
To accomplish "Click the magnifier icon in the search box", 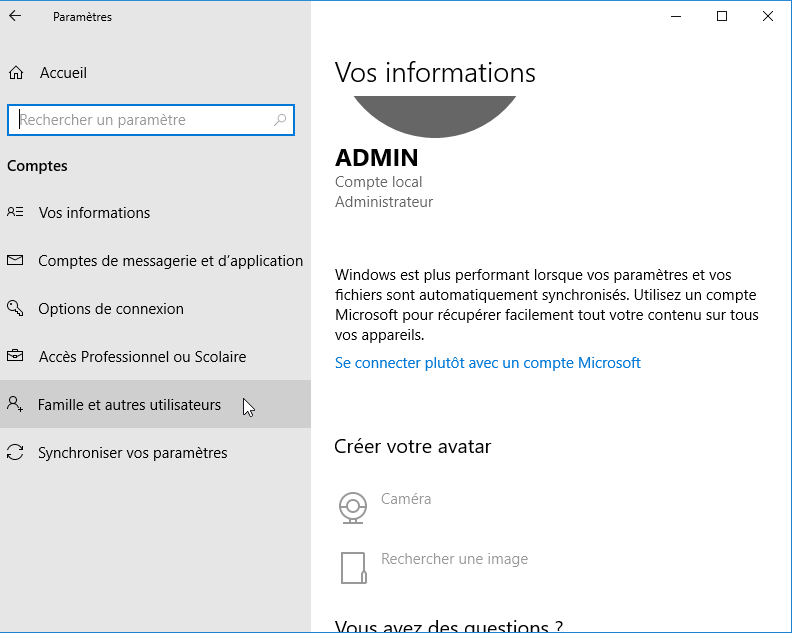I will [x=280, y=120].
